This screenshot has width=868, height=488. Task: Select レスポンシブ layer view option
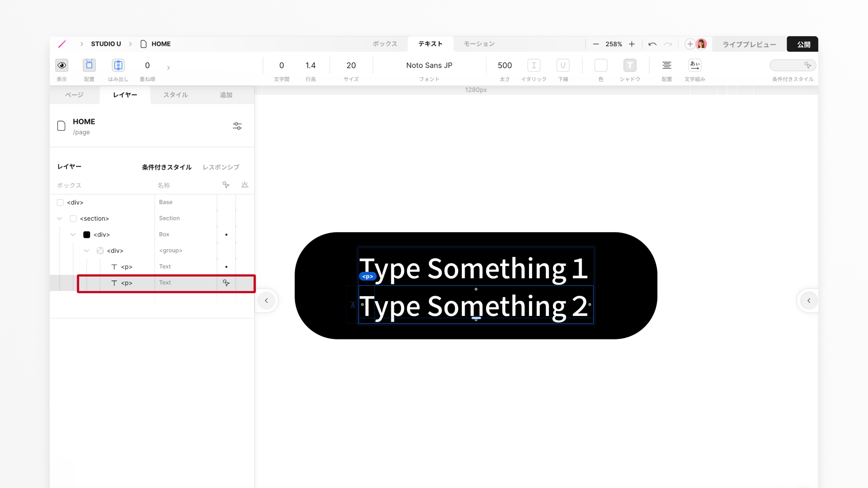tap(221, 167)
